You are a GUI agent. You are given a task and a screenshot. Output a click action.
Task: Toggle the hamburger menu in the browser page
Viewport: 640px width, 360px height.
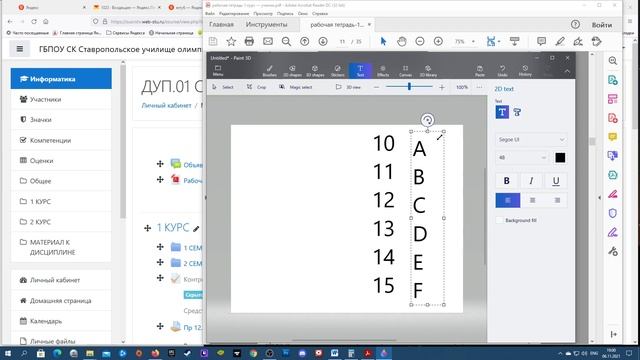pos(20,49)
